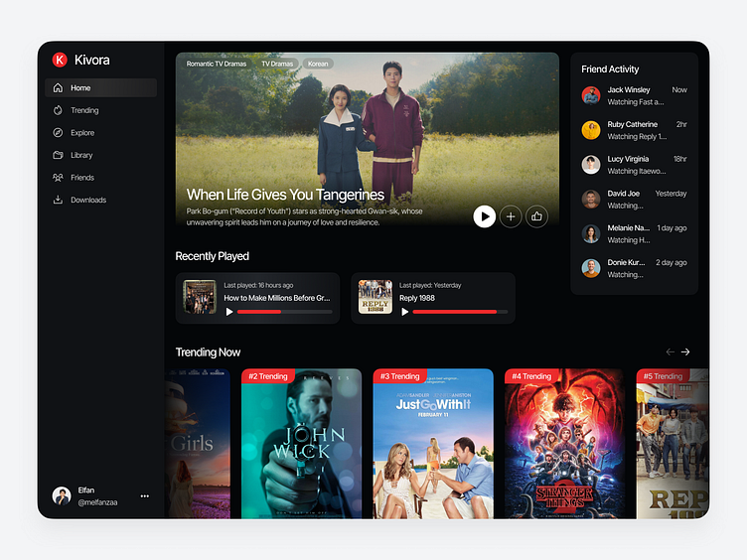Click the Friends people icon
This screenshot has height=560, width=747.
(x=58, y=177)
